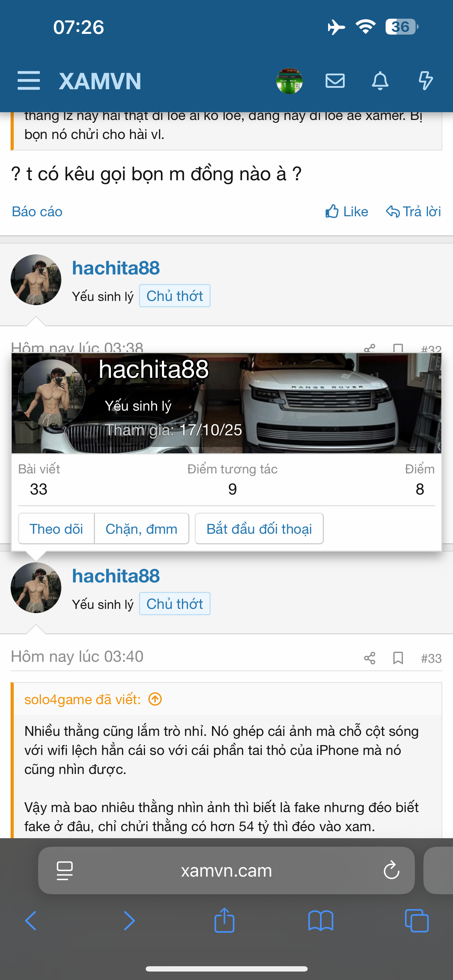Open Safari share sheet

click(x=224, y=921)
